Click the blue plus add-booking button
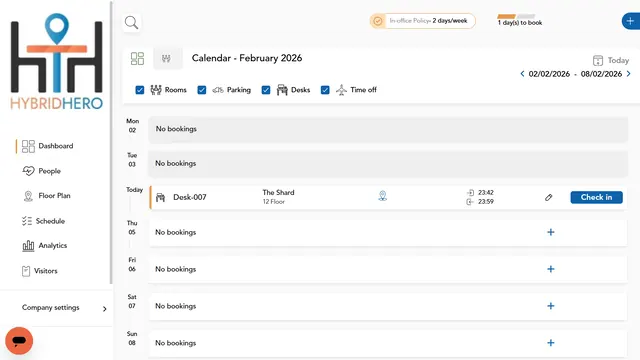The width and height of the screenshot is (640, 360). click(631, 21)
